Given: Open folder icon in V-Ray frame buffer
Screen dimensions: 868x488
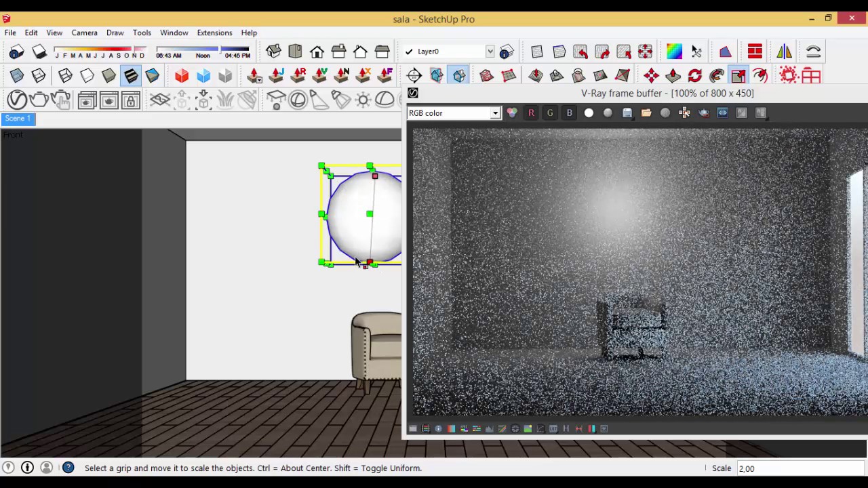Looking at the screenshot, I should click(646, 113).
